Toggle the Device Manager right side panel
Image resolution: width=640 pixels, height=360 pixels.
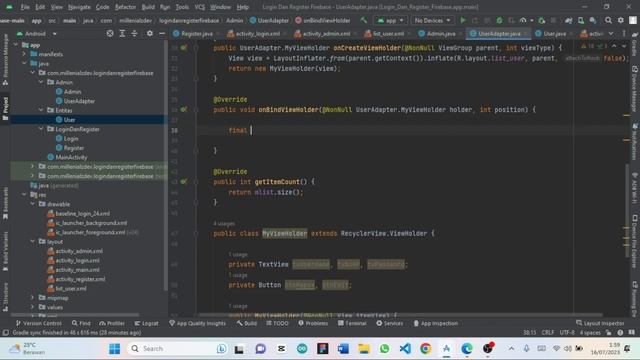point(635,88)
